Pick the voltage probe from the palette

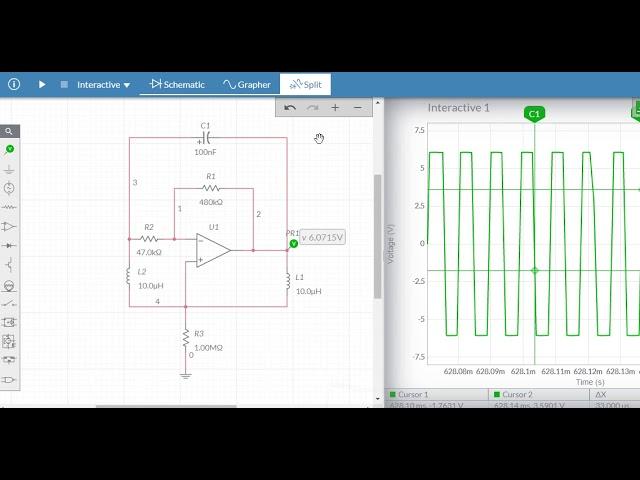(x=9, y=149)
